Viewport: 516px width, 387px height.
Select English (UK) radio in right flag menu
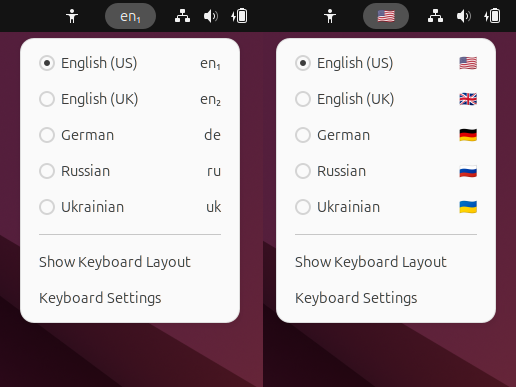tap(303, 99)
